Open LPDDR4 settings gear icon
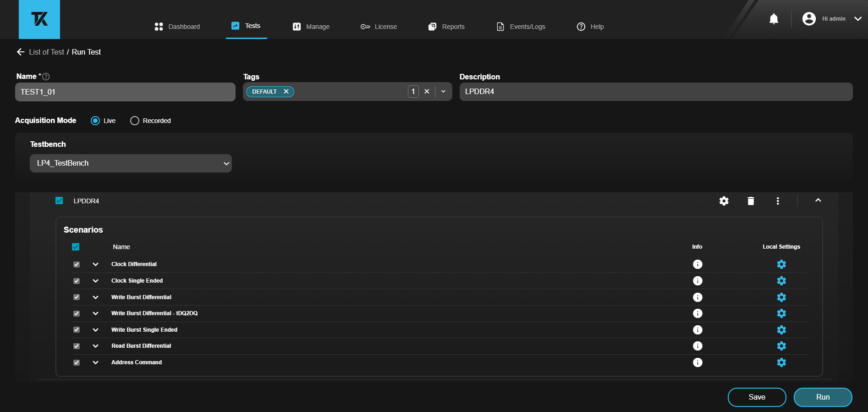This screenshot has height=412, width=868. [x=724, y=201]
